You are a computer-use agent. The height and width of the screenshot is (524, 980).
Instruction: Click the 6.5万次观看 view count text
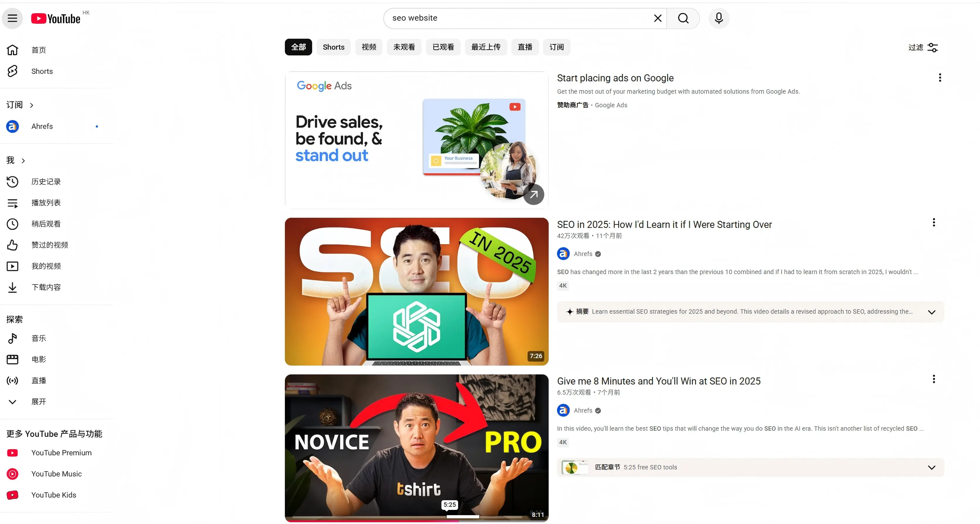click(x=574, y=393)
